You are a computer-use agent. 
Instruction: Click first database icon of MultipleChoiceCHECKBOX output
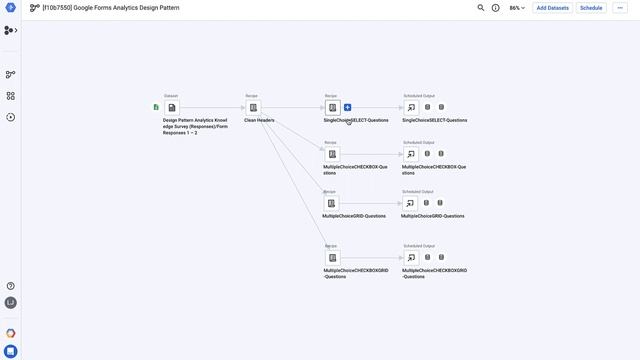click(x=427, y=153)
